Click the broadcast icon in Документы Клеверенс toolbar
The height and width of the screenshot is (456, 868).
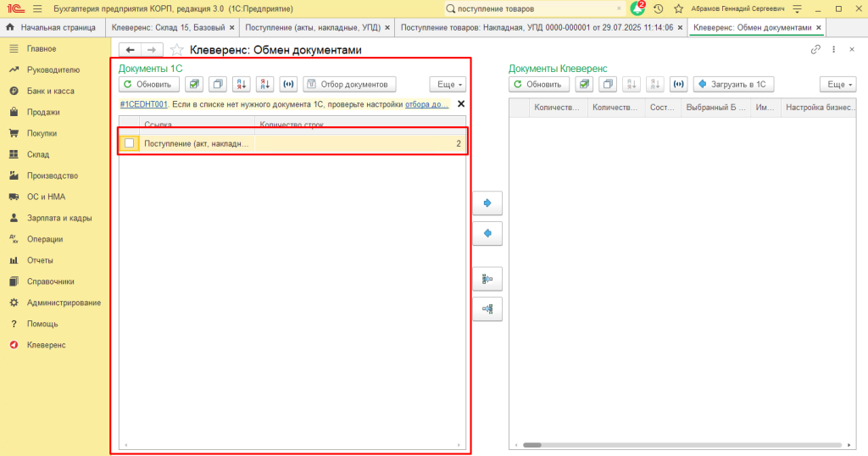coord(678,84)
